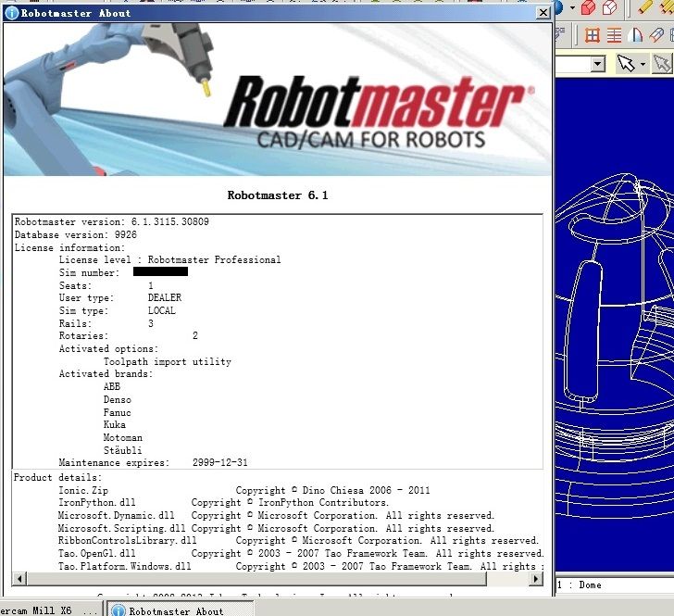The height and width of the screenshot is (616, 674).
Task: Click the 'Denso' brand entry
Action: (x=118, y=399)
